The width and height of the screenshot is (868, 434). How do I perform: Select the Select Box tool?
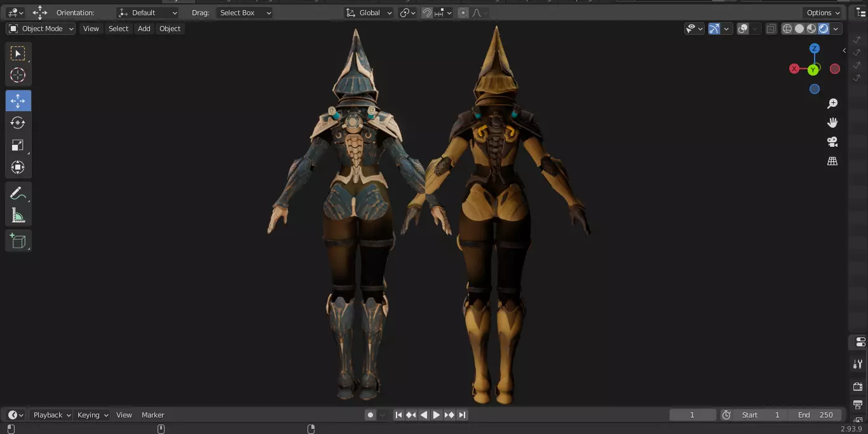tap(18, 53)
